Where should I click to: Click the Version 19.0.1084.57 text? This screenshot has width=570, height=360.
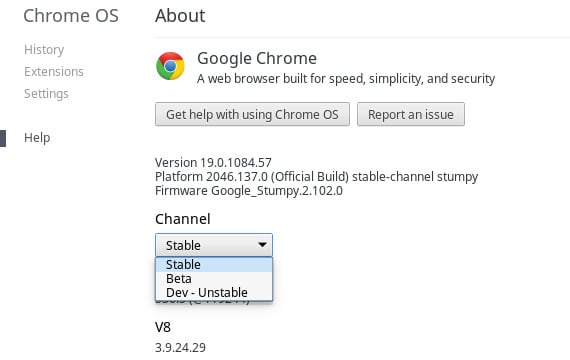pos(213,162)
